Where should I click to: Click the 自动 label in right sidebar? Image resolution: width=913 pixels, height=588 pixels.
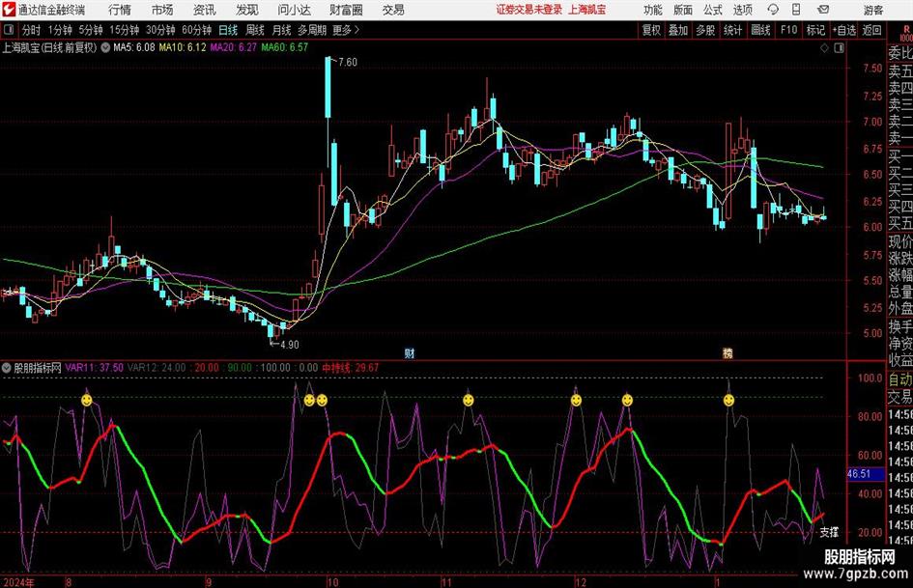pyautogui.click(x=900, y=379)
